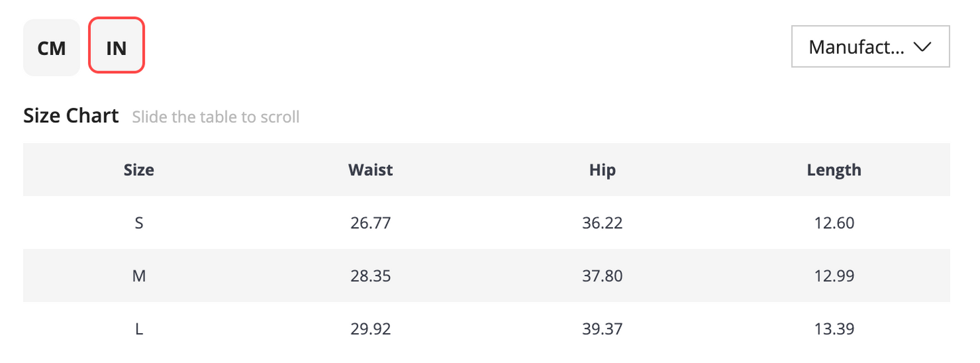The height and width of the screenshot is (363, 980).
Task: Click waist value 29.92
Action: click(371, 329)
